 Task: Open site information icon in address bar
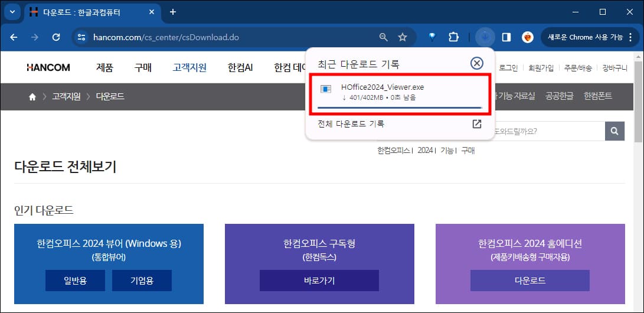tap(81, 37)
